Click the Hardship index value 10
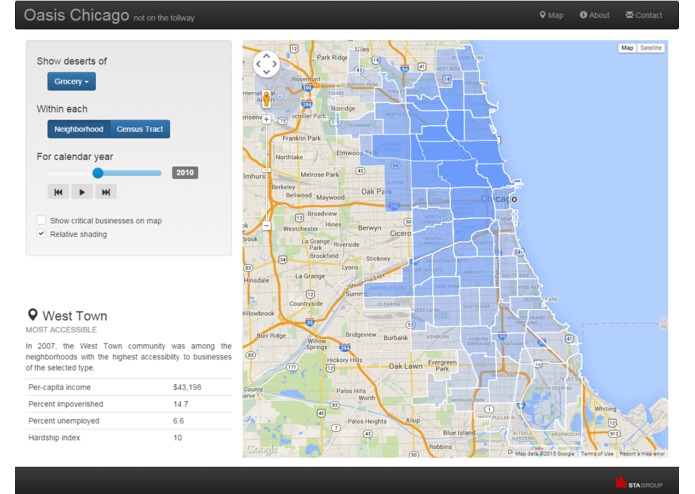Image resolution: width=695 pixels, height=494 pixels. pyautogui.click(x=177, y=438)
